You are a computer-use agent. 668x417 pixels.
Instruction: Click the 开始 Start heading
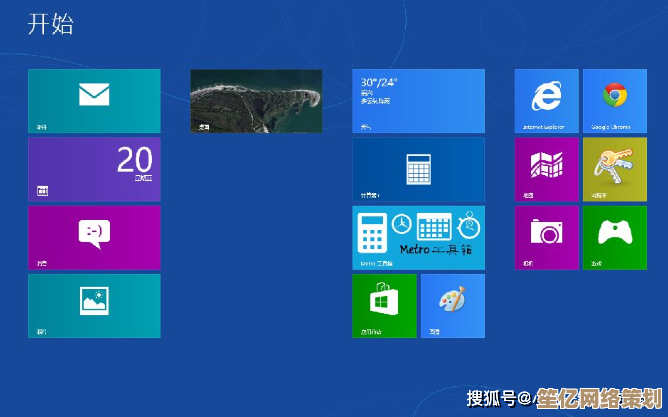(50, 25)
